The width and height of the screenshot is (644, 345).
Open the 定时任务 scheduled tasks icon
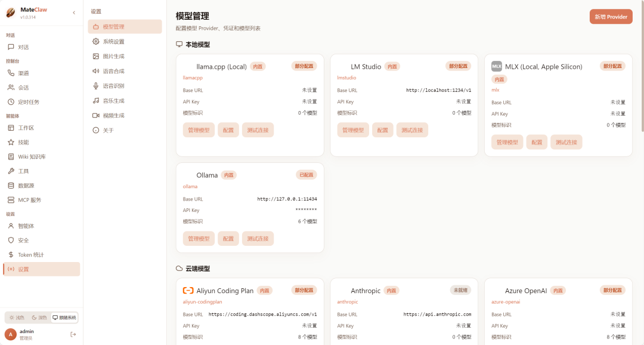[x=10, y=102]
